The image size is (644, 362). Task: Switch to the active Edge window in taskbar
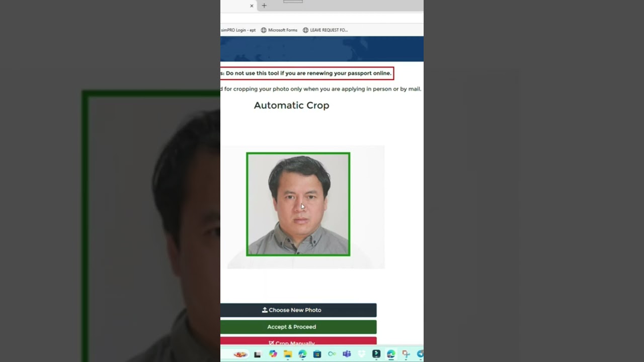coord(391,354)
